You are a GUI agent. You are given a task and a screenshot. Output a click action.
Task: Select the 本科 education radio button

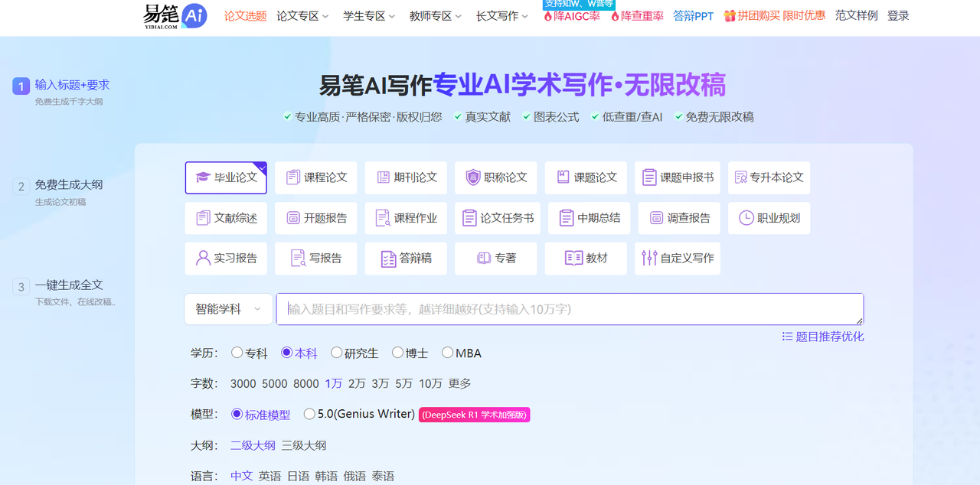[x=286, y=353]
